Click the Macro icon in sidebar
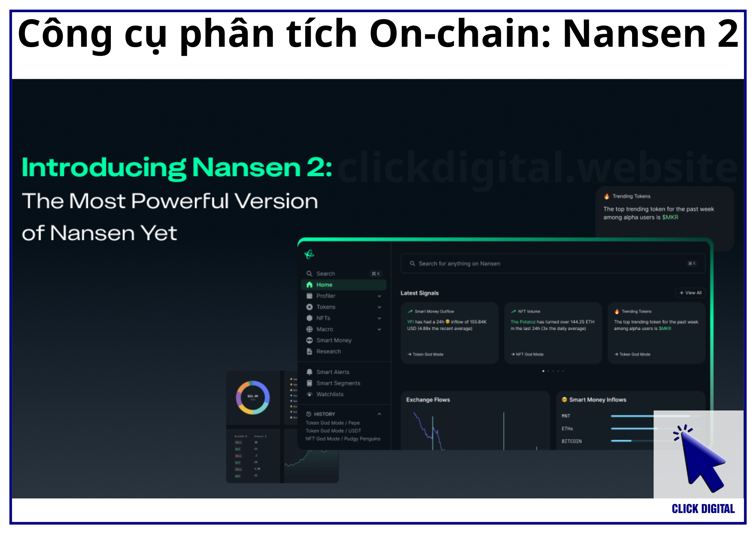 click(x=309, y=329)
